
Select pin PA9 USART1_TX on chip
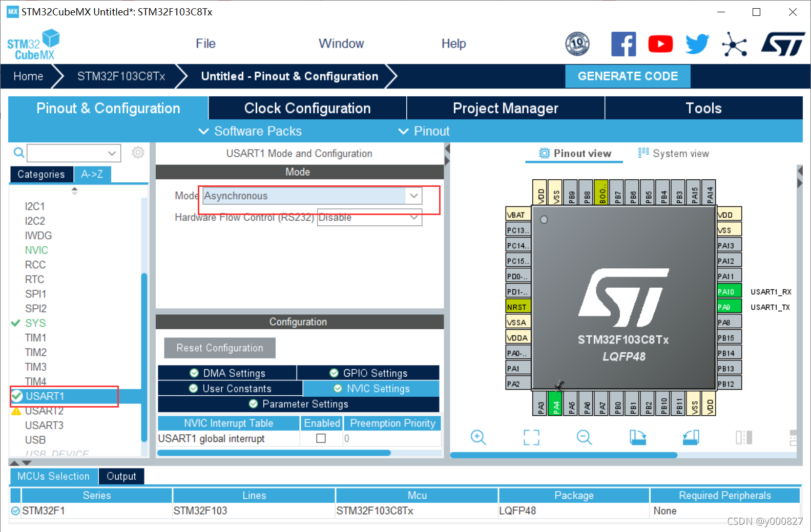point(729,307)
